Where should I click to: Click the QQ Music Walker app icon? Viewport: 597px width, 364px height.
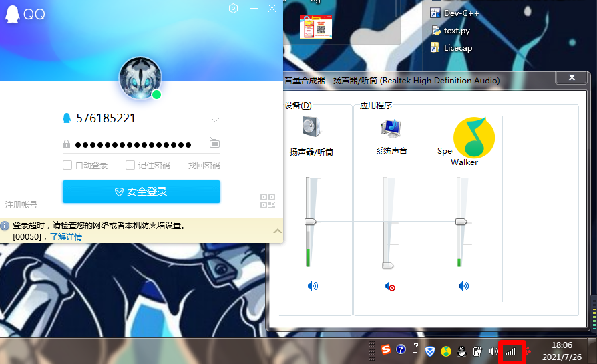474,138
